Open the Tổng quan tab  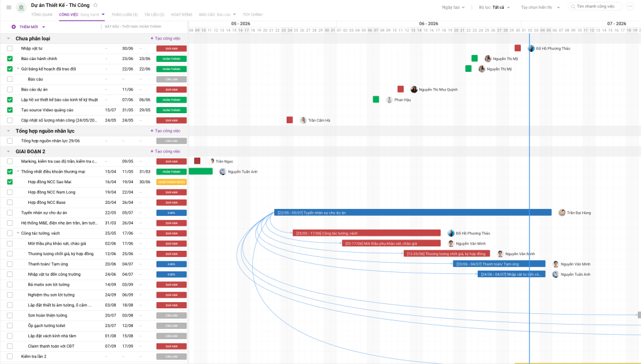tap(42, 15)
